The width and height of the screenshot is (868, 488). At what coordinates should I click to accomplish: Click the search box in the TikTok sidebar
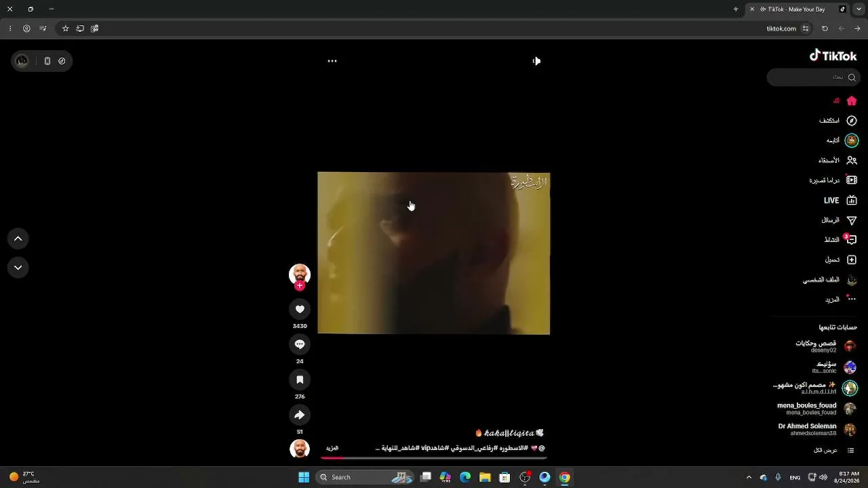812,77
